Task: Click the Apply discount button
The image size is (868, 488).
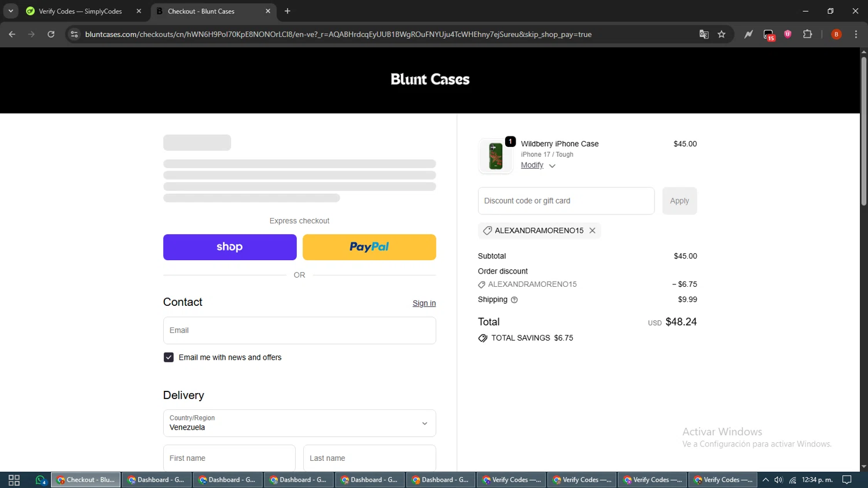Action: [679, 201]
